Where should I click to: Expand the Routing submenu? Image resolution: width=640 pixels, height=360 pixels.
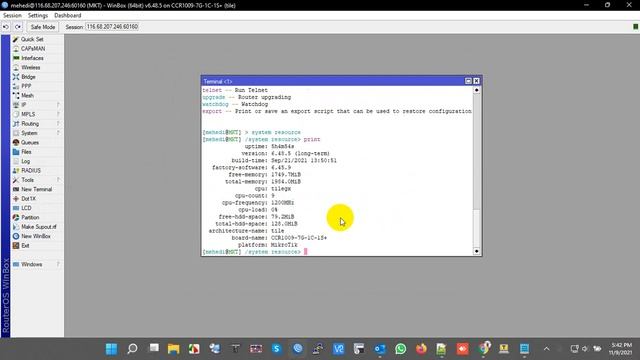point(37,124)
